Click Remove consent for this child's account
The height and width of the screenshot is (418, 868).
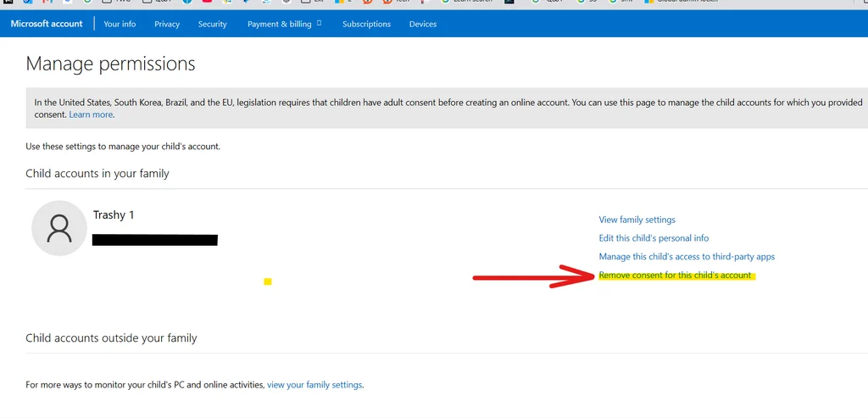tap(676, 276)
